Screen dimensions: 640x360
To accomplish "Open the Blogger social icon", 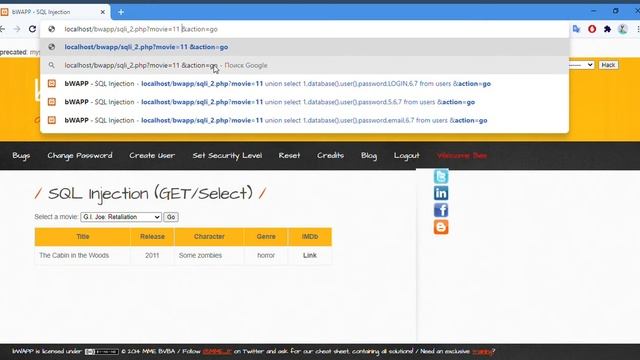I will pyautogui.click(x=441, y=227).
